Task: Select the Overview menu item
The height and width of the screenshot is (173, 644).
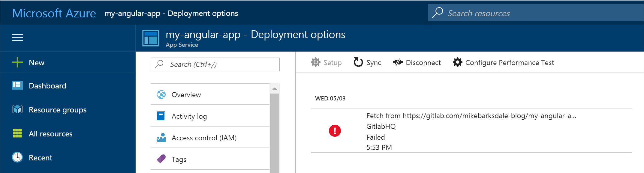Action: coord(210,94)
